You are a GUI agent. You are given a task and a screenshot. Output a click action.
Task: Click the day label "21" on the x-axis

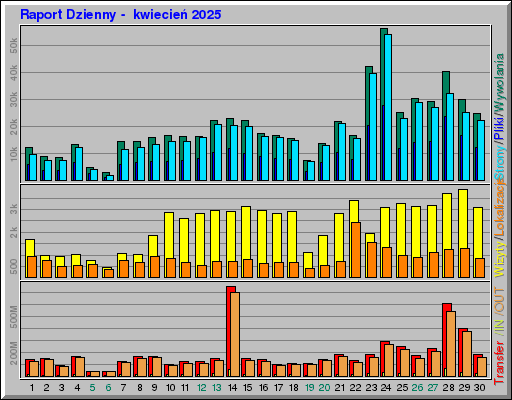[340, 388]
